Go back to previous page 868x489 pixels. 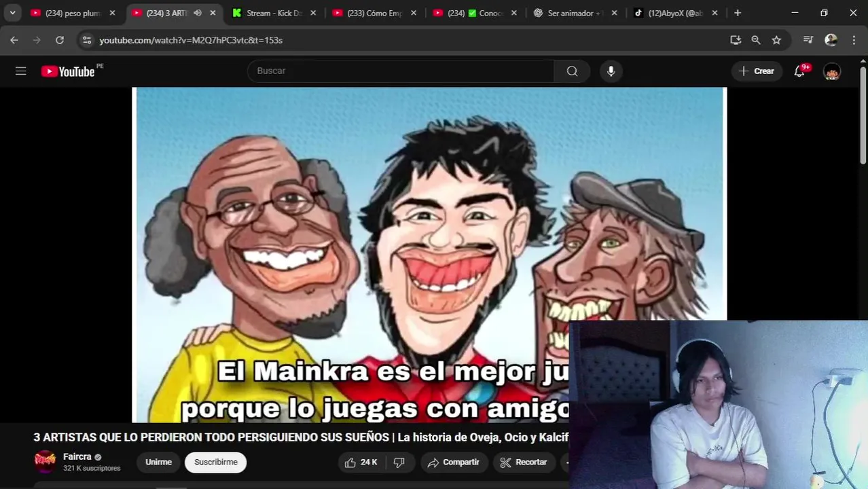click(14, 40)
